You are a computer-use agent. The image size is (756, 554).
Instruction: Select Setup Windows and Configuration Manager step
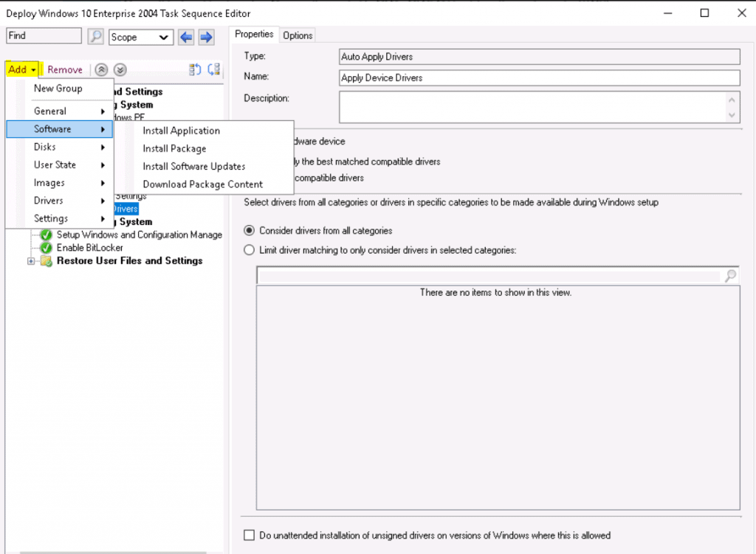[140, 235]
